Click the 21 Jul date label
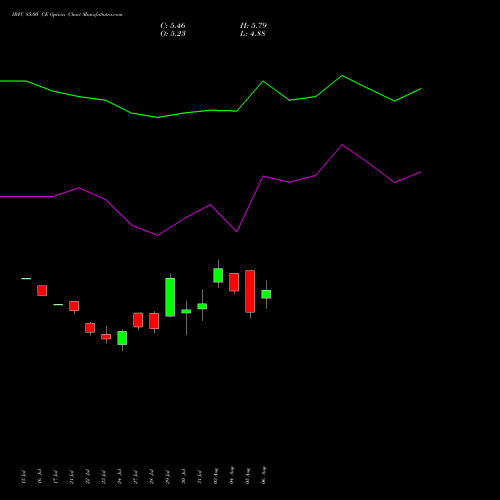The height and width of the screenshot is (500, 500). pyautogui.click(x=72, y=477)
